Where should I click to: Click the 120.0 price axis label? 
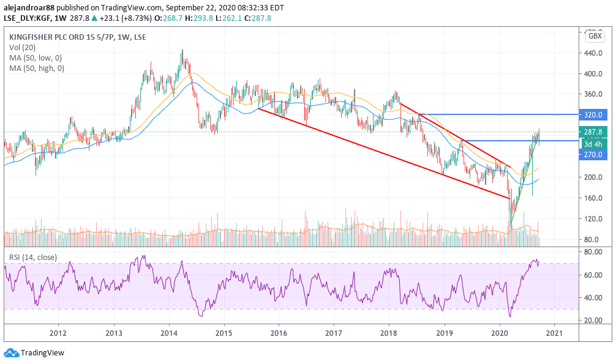click(x=593, y=219)
